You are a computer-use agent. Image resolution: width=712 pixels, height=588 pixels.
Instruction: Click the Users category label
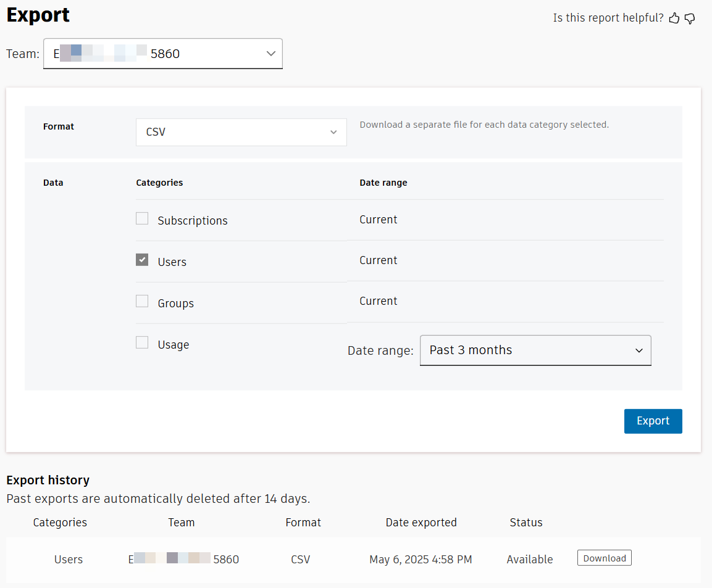[172, 262]
